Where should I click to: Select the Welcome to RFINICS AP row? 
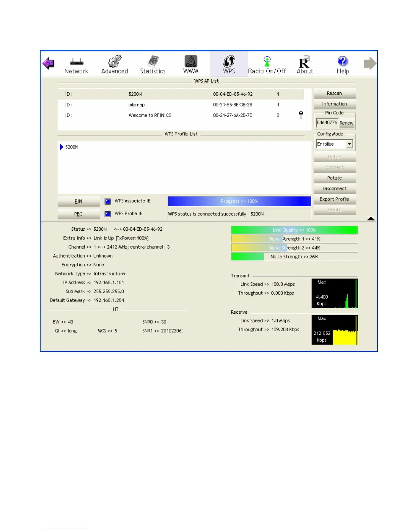(x=181, y=115)
